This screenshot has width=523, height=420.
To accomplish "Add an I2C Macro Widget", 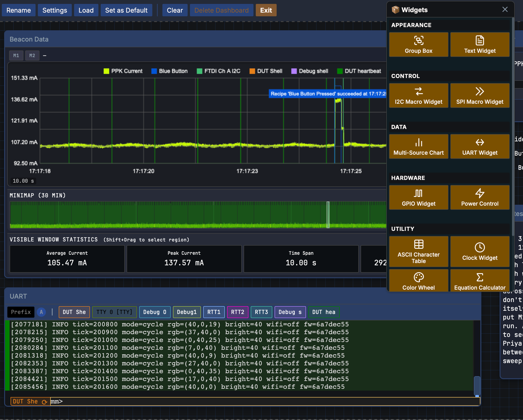I will tap(418, 95).
